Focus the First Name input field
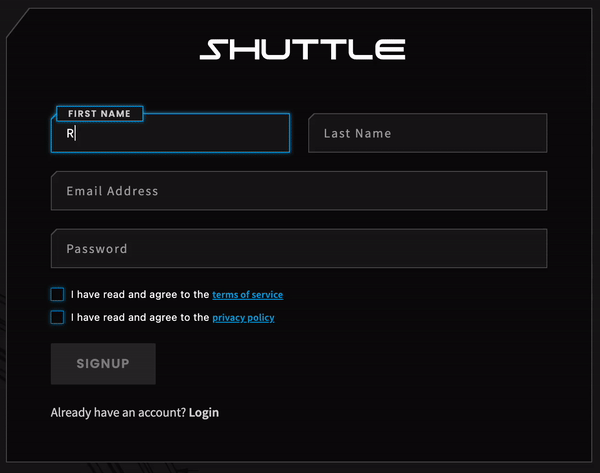Image resolution: width=600 pixels, height=473 pixels. point(170,134)
